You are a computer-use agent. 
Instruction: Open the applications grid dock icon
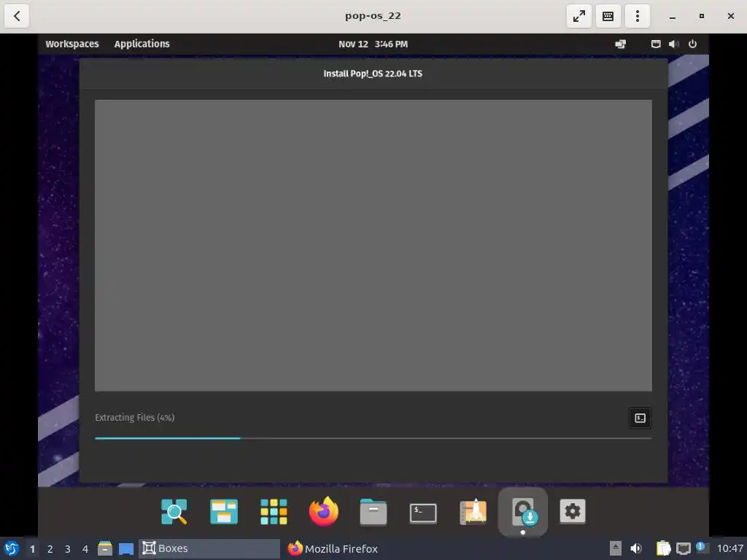(x=274, y=512)
